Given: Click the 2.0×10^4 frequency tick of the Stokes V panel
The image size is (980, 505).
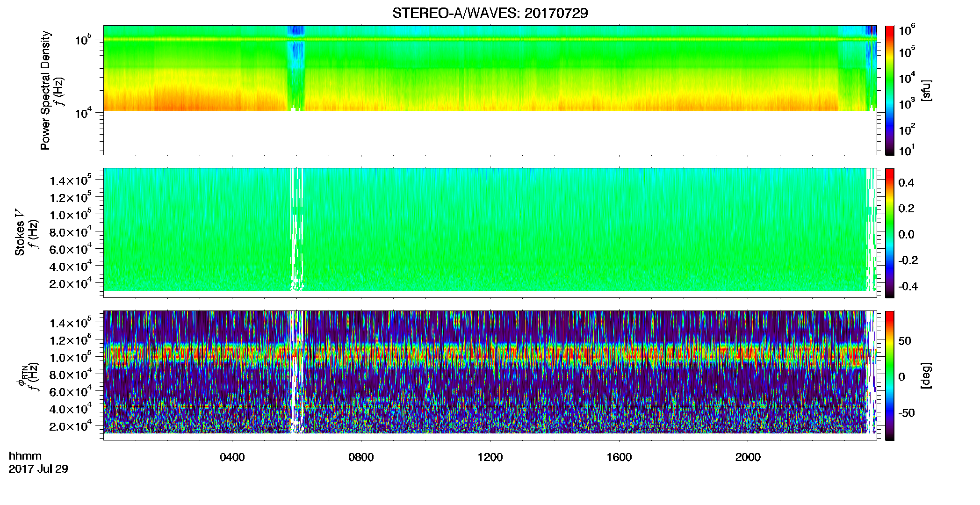Looking at the screenshot, I should [x=70, y=283].
